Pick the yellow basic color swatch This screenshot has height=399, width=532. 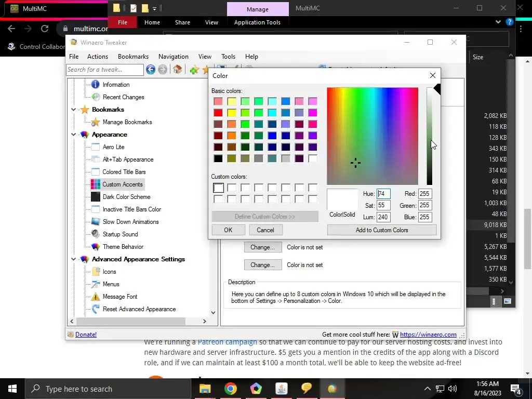(x=232, y=113)
